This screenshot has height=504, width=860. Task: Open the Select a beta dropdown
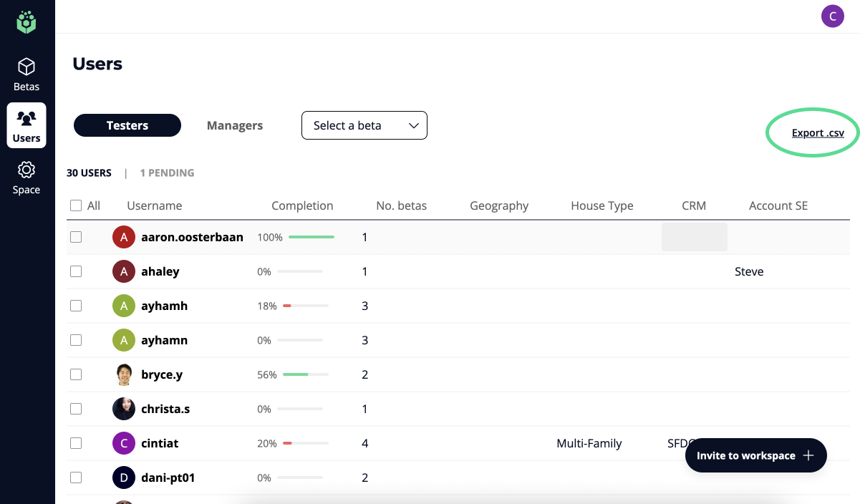click(x=364, y=125)
